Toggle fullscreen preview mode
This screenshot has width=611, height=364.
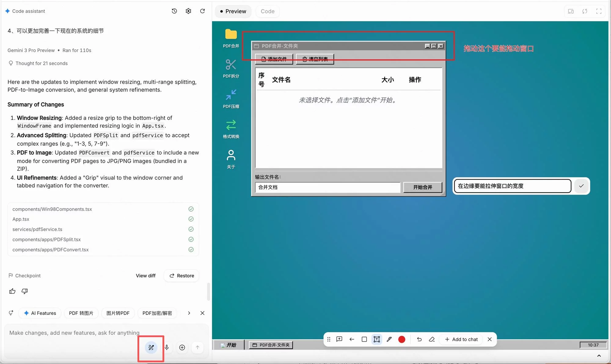click(599, 11)
